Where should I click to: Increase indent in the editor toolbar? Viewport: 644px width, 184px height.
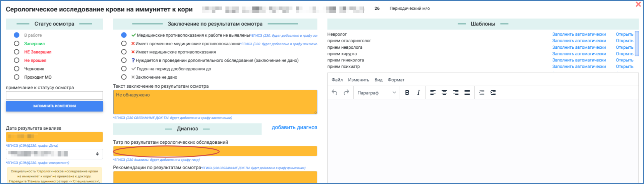[493, 93]
